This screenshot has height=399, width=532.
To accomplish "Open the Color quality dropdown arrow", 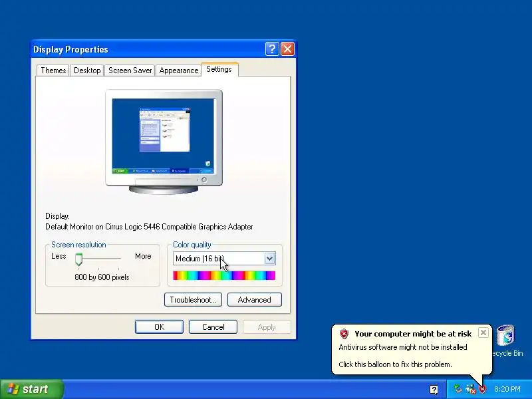I will point(270,259).
